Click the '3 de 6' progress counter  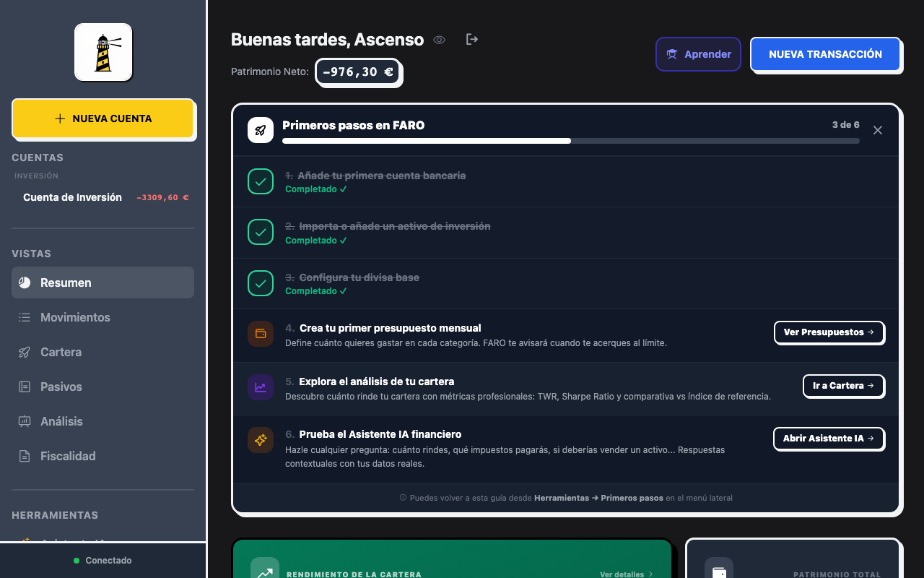click(845, 125)
